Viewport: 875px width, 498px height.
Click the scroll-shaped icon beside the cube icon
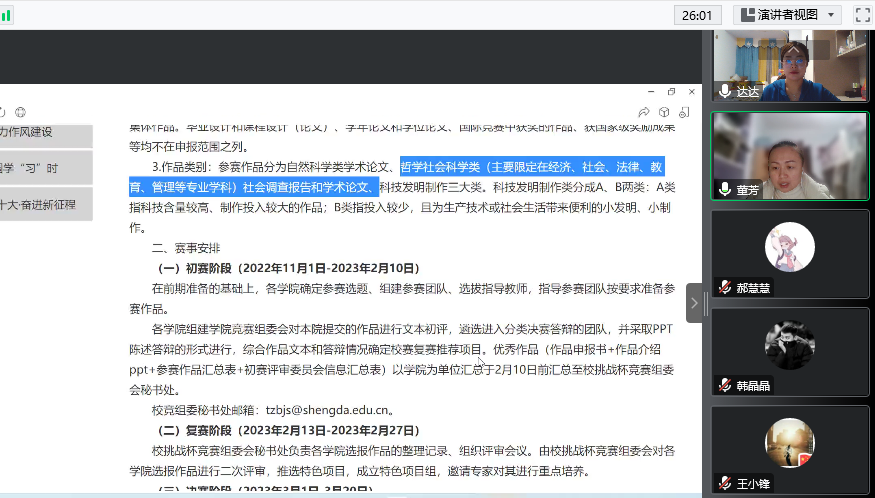(686, 112)
